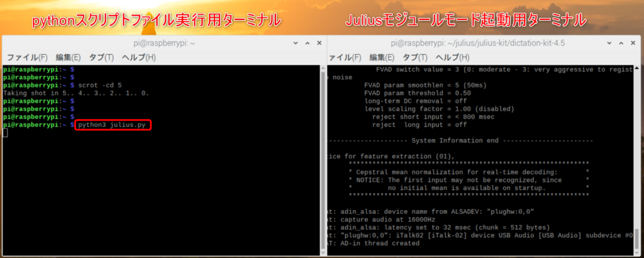This screenshot has height=258, width=644.
Task: Open 編集(E) menu in Julius terminal
Action: pos(382,57)
